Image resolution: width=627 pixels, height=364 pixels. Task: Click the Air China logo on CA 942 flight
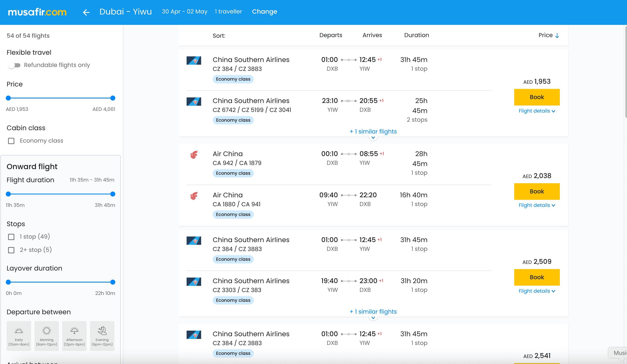[x=194, y=155]
